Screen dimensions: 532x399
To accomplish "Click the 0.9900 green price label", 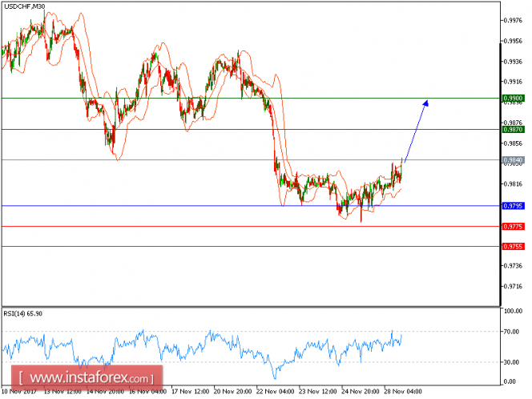I will click(513, 99).
